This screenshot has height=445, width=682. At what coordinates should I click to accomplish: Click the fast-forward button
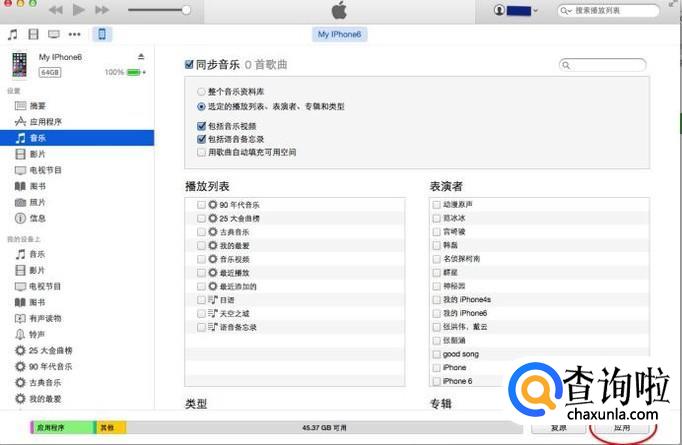[102, 10]
